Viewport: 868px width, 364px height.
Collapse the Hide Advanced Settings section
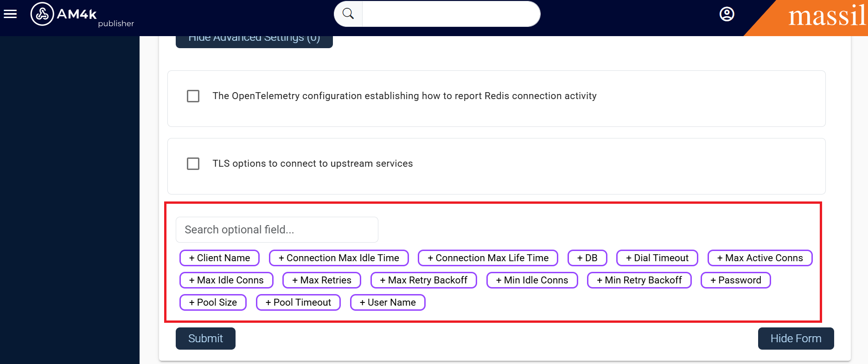(x=254, y=41)
